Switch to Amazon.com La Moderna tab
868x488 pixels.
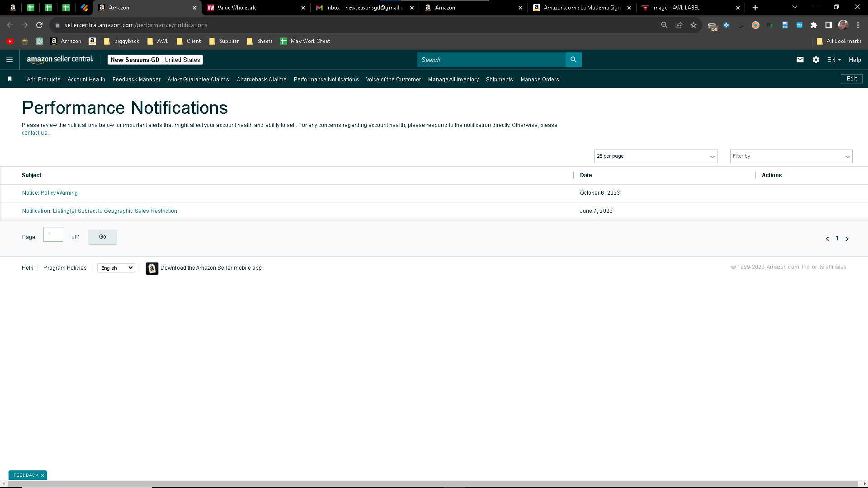582,8
